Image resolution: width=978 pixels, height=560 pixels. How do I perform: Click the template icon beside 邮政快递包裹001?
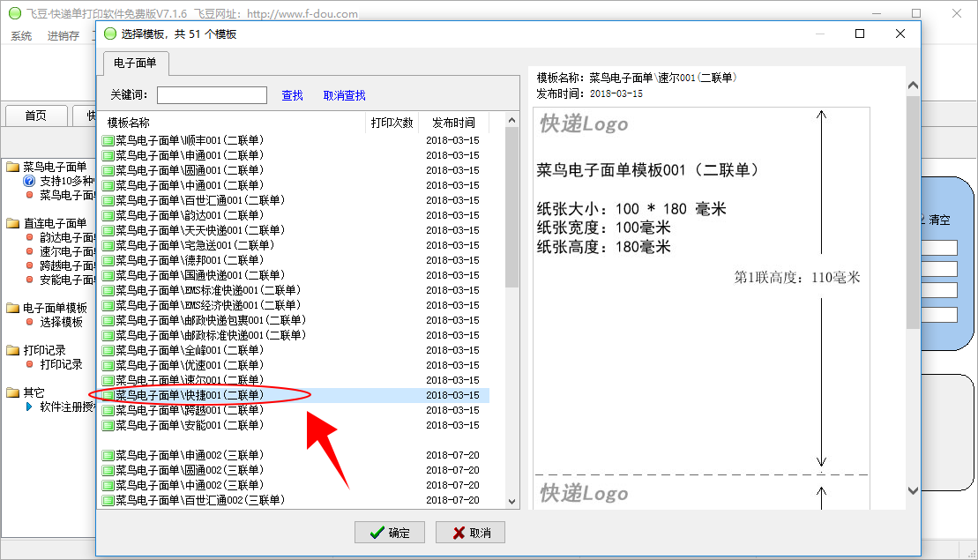108,320
